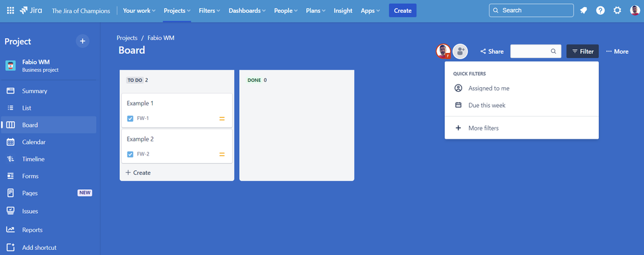Open the More options menu
The width and height of the screenshot is (644, 255).
[x=618, y=52]
